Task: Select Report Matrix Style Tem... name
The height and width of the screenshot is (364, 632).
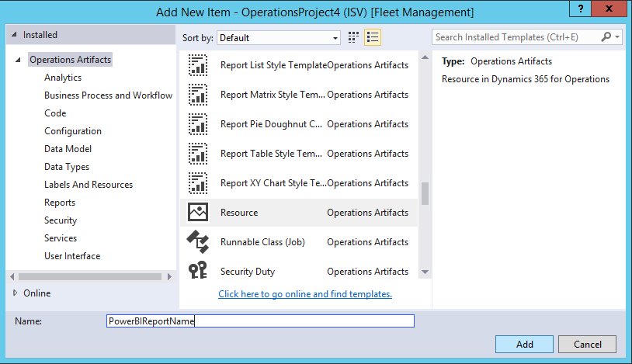Action: click(273, 95)
